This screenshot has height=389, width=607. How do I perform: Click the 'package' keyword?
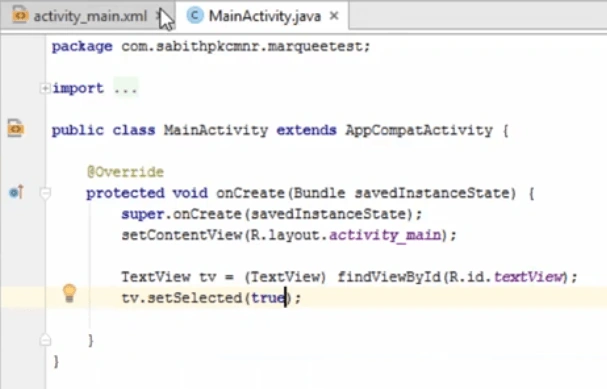click(x=82, y=47)
